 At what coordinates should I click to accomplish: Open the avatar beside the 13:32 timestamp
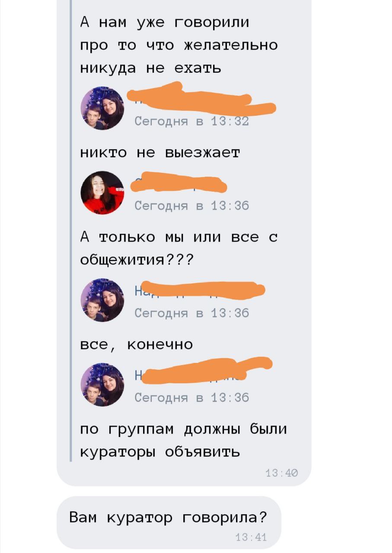point(102,108)
